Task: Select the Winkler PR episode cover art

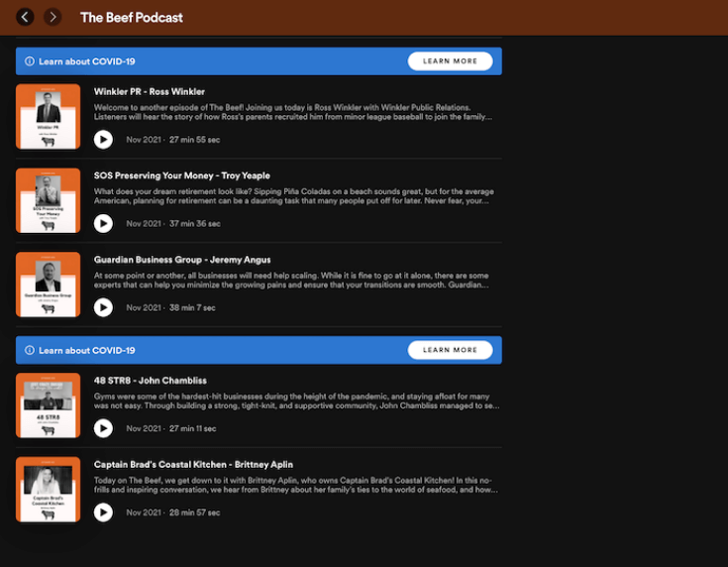Action: tap(48, 116)
